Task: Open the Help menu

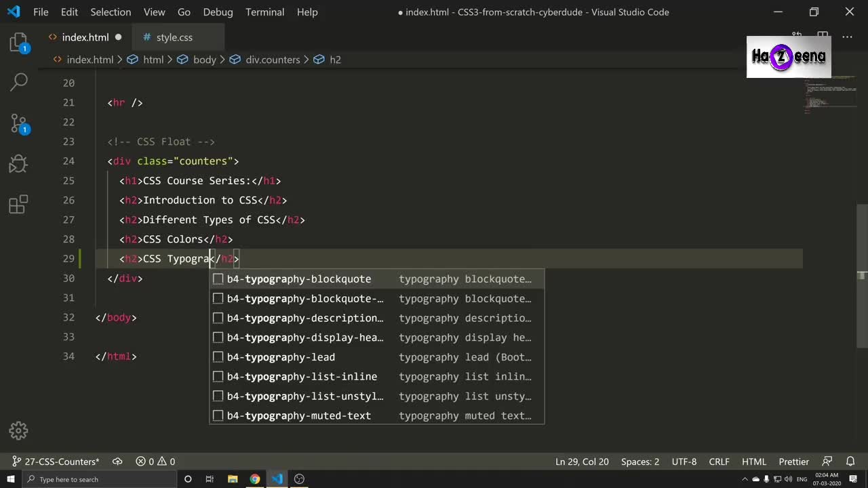Action: coord(307,12)
